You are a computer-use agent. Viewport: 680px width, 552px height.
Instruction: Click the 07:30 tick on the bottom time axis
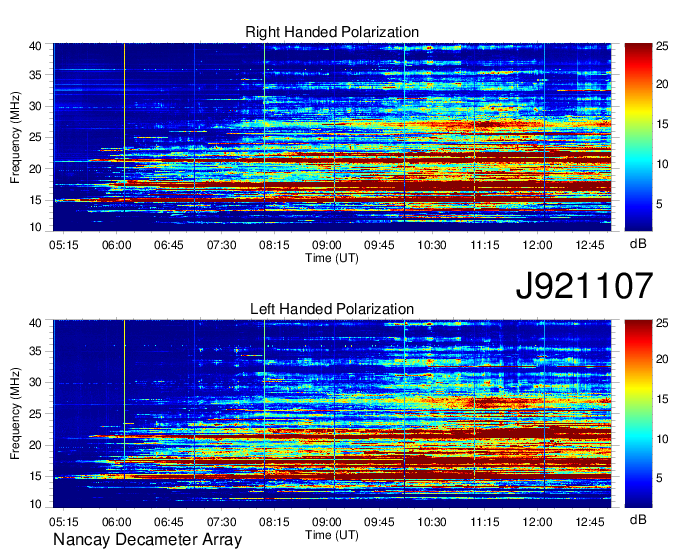coord(222,522)
